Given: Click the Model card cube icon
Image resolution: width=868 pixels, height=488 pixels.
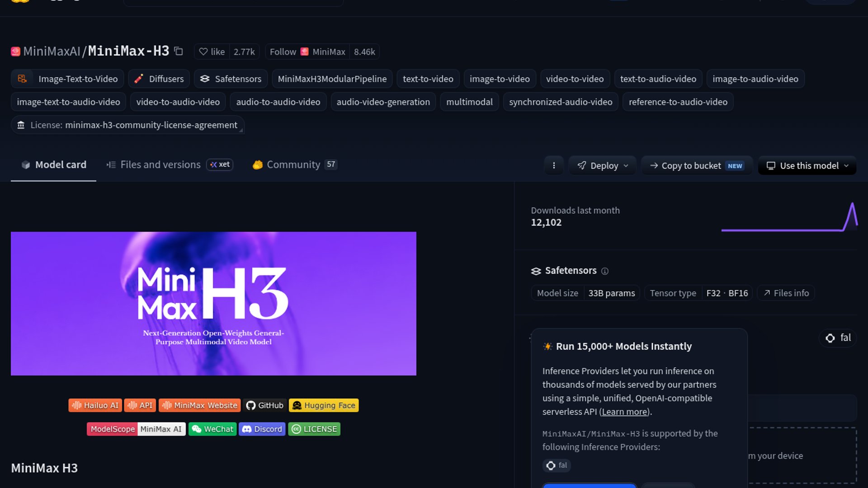Looking at the screenshot, I should pyautogui.click(x=26, y=165).
